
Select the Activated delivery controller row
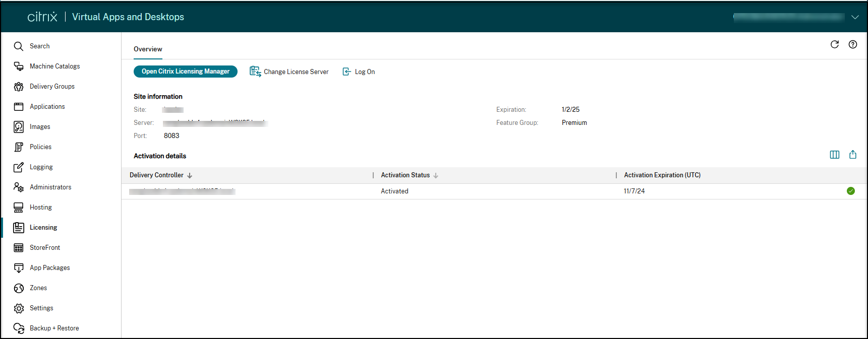[394, 191]
